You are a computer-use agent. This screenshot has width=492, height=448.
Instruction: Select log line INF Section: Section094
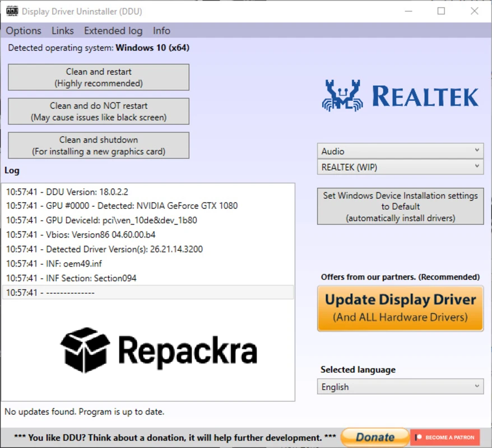point(148,278)
